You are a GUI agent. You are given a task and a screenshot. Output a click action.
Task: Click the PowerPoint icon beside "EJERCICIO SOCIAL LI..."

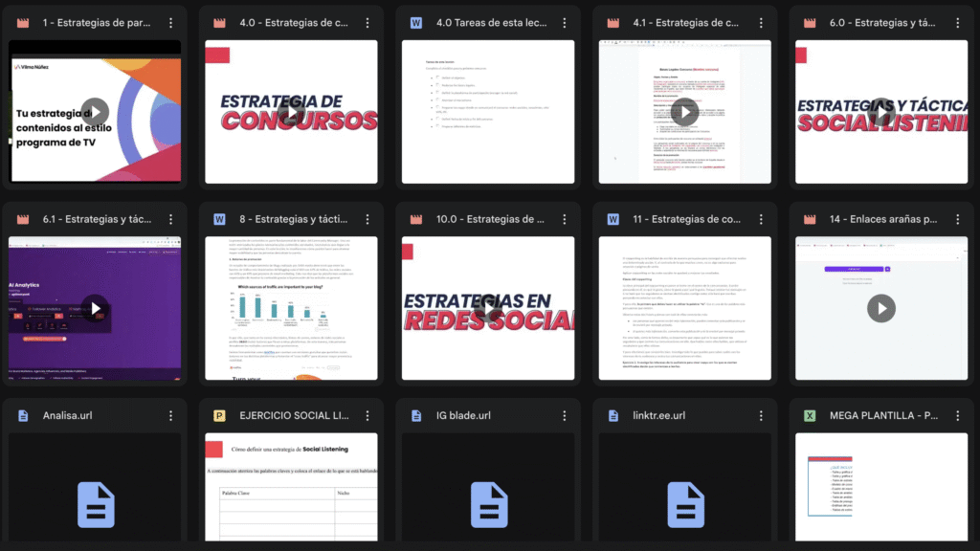pyautogui.click(x=220, y=416)
